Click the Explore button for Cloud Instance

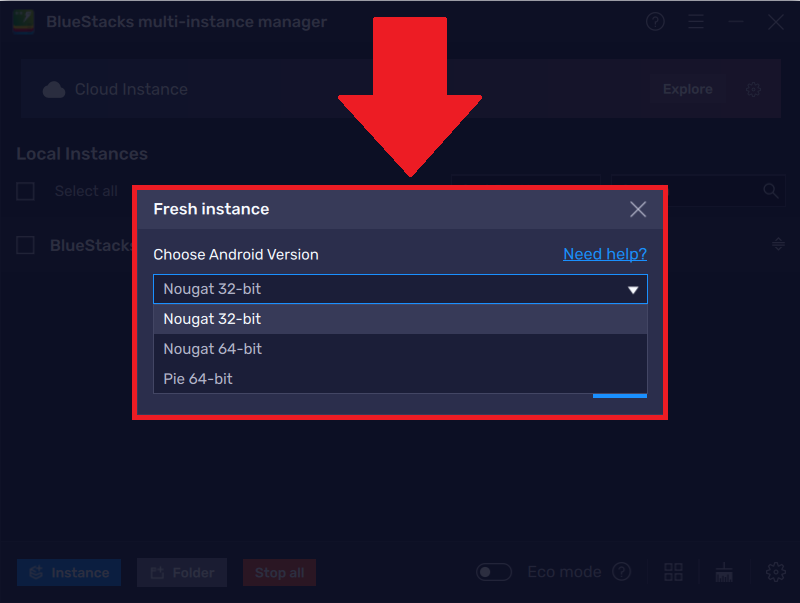(x=687, y=89)
